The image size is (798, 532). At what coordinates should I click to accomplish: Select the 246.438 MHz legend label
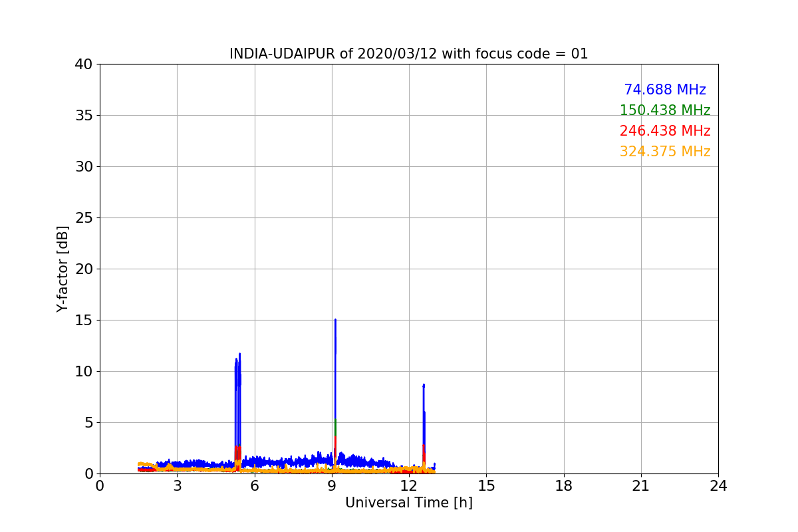coord(665,131)
